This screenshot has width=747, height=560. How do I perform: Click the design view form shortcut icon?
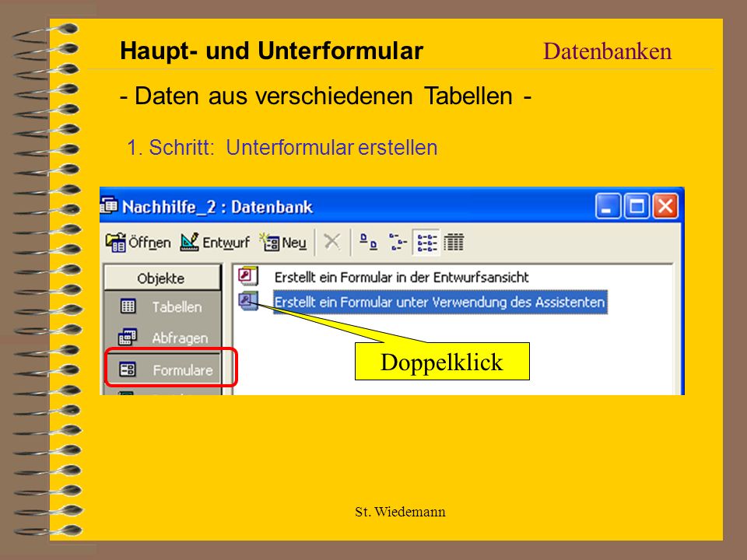pyautogui.click(x=248, y=276)
